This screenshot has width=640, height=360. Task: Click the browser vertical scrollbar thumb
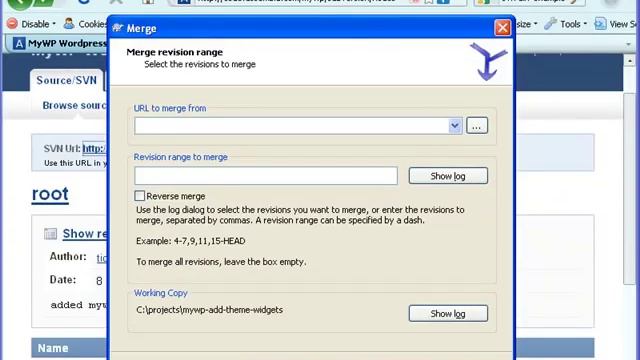click(x=629, y=189)
